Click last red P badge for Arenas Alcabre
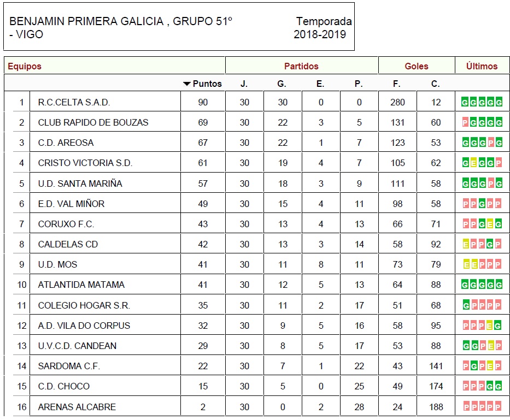Image resolution: width=510 pixels, height=420 pixels. click(x=497, y=407)
